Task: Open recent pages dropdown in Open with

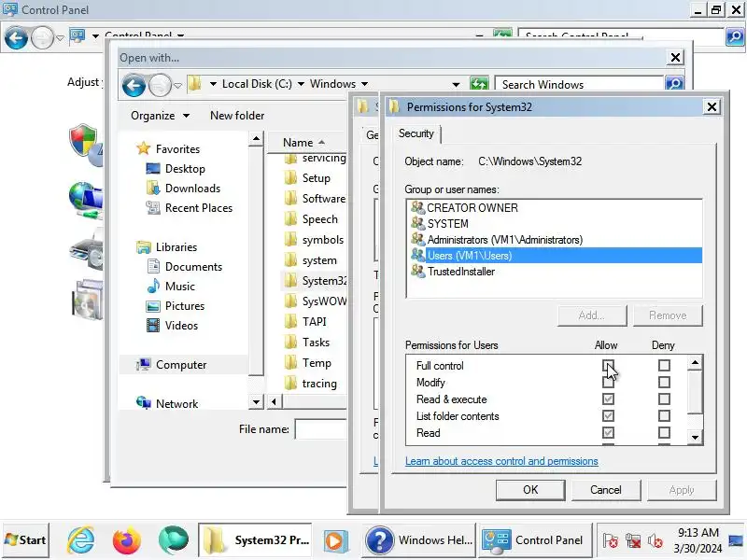Action: [x=177, y=86]
